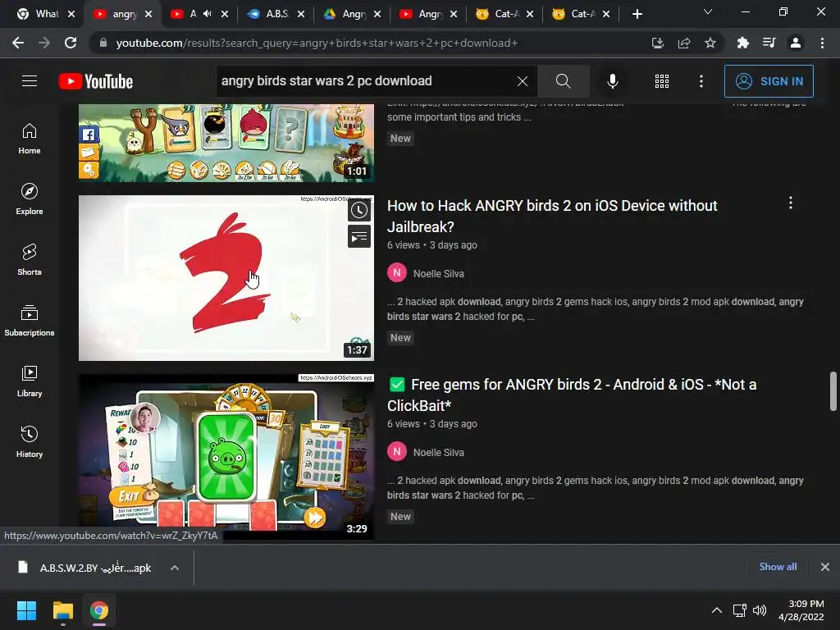Click Noelle Silva avatar on Hack video
Viewport: 840px width, 630px height.
click(397, 272)
